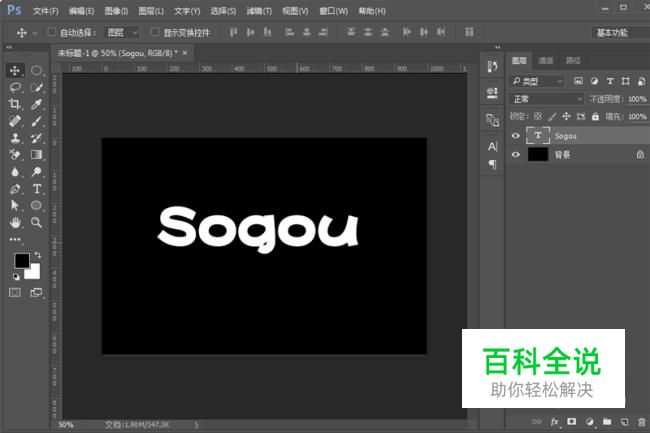Open the layer filter type dropdown
The image size is (650, 433).
click(537, 81)
